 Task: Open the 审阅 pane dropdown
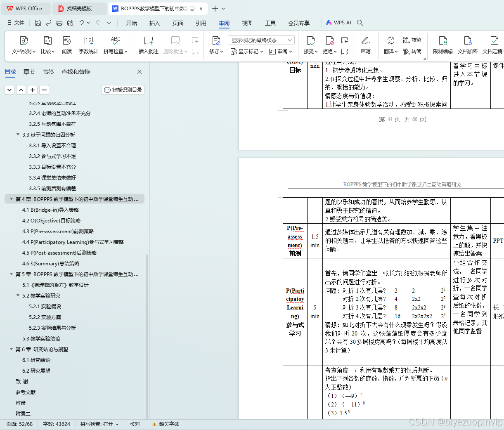[x=281, y=52]
